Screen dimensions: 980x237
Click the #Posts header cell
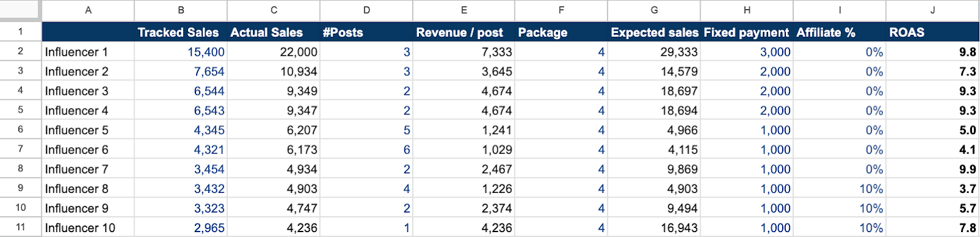(366, 32)
